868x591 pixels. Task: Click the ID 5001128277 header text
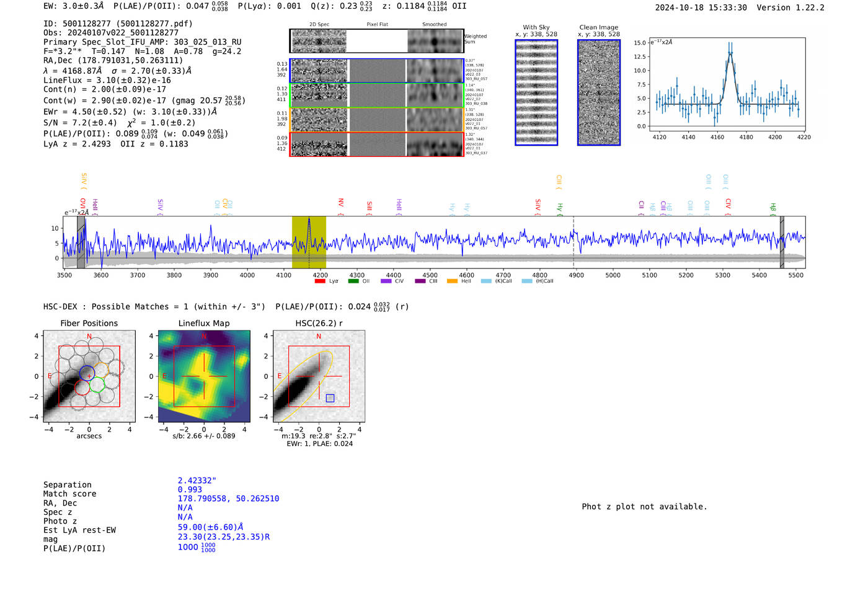[118, 24]
